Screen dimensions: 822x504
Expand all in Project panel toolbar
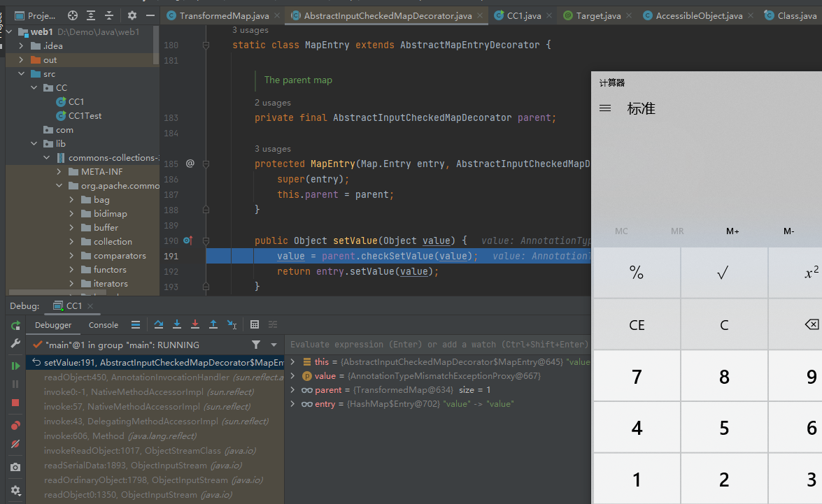[x=91, y=15]
